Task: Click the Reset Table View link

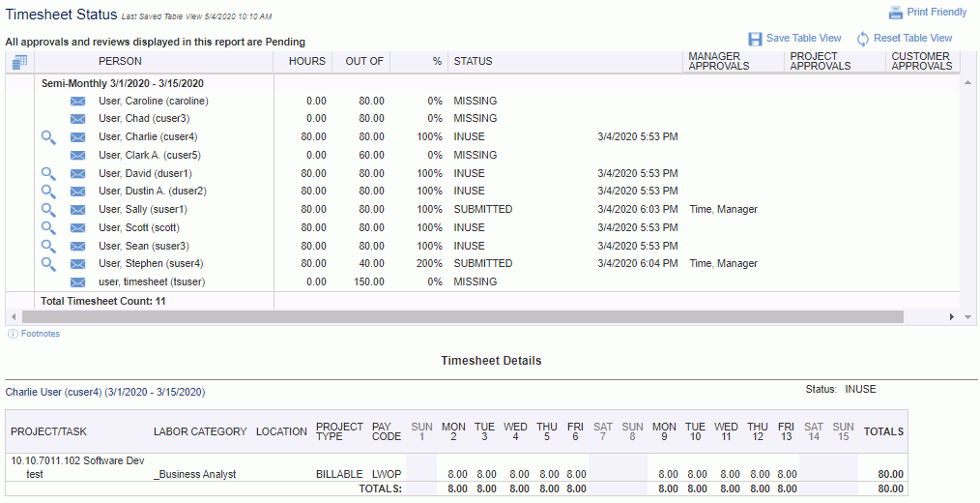Action: (913, 38)
